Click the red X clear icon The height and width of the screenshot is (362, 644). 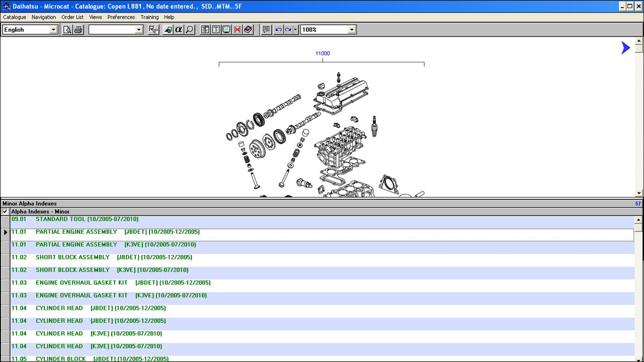(237, 30)
